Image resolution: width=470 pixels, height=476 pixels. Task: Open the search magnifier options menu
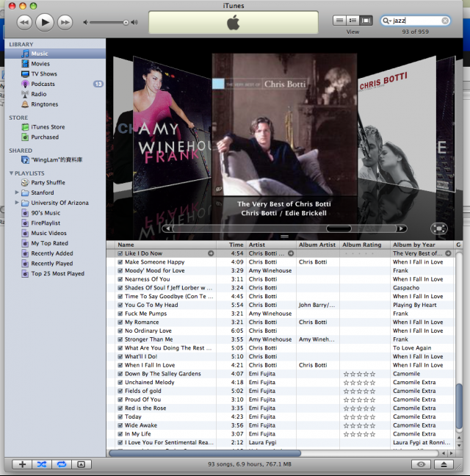coord(386,21)
